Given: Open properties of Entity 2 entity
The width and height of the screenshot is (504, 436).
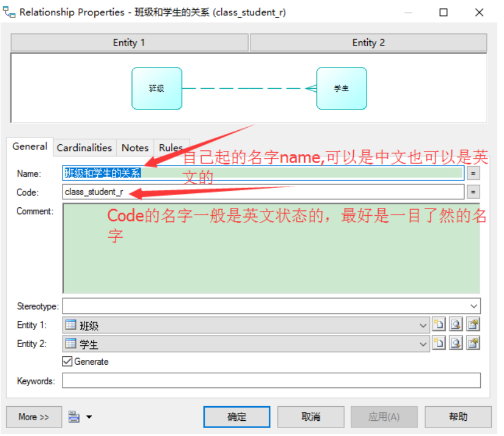Looking at the screenshot, I should coord(473,343).
